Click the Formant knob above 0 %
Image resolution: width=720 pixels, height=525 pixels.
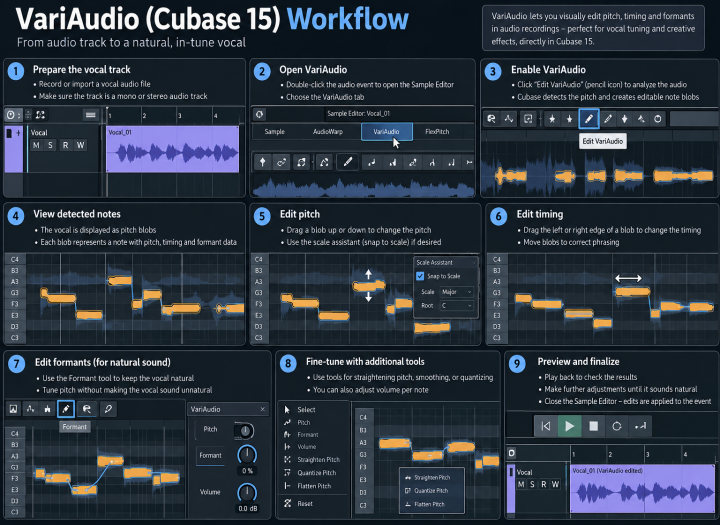pyautogui.click(x=247, y=455)
